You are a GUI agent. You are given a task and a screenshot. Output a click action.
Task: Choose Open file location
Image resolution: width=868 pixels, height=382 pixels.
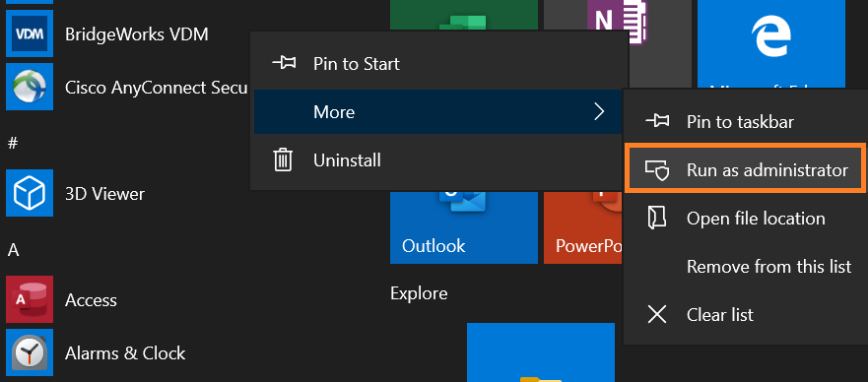(745, 218)
